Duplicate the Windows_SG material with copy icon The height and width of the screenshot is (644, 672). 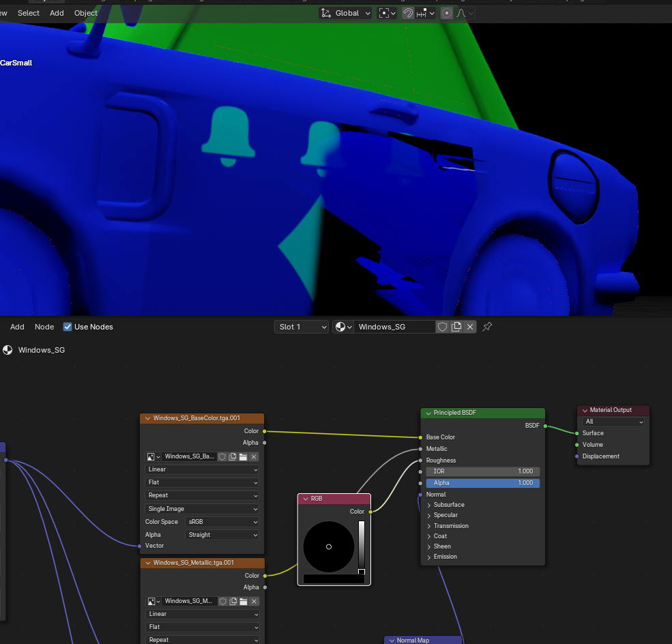[456, 327]
